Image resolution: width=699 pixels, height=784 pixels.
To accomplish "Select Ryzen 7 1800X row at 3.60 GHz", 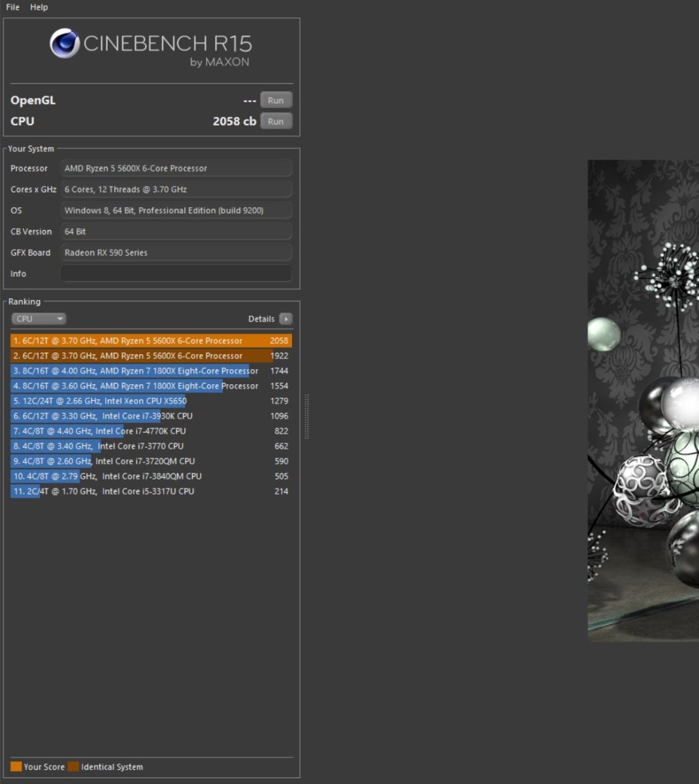I will (151, 385).
